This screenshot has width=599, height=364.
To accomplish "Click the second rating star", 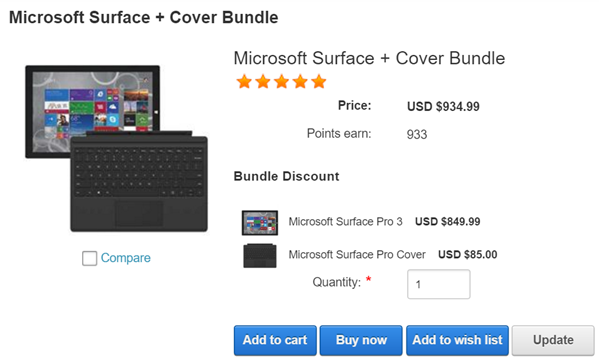I will (x=263, y=82).
